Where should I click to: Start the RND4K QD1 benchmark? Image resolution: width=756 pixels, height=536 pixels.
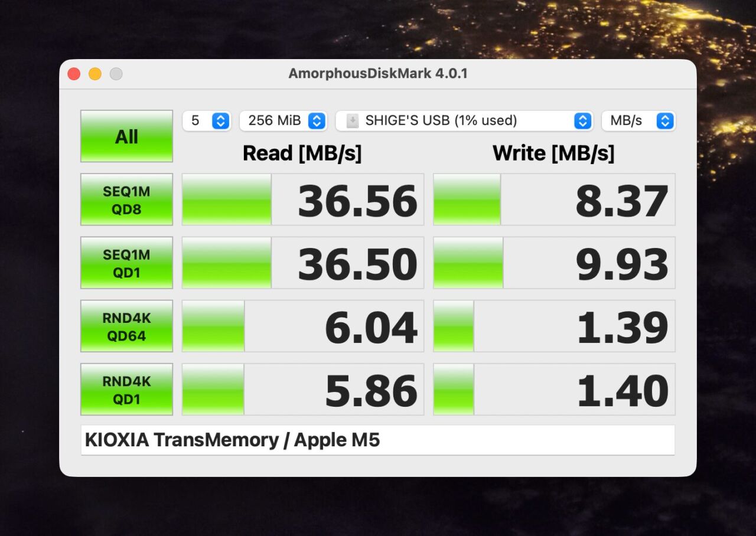[126, 390]
